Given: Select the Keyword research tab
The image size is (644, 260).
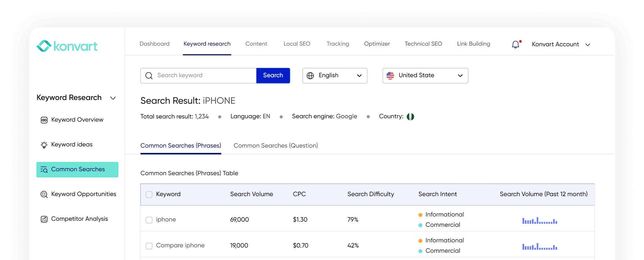Looking at the screenshot, I should tap(207, 44).
